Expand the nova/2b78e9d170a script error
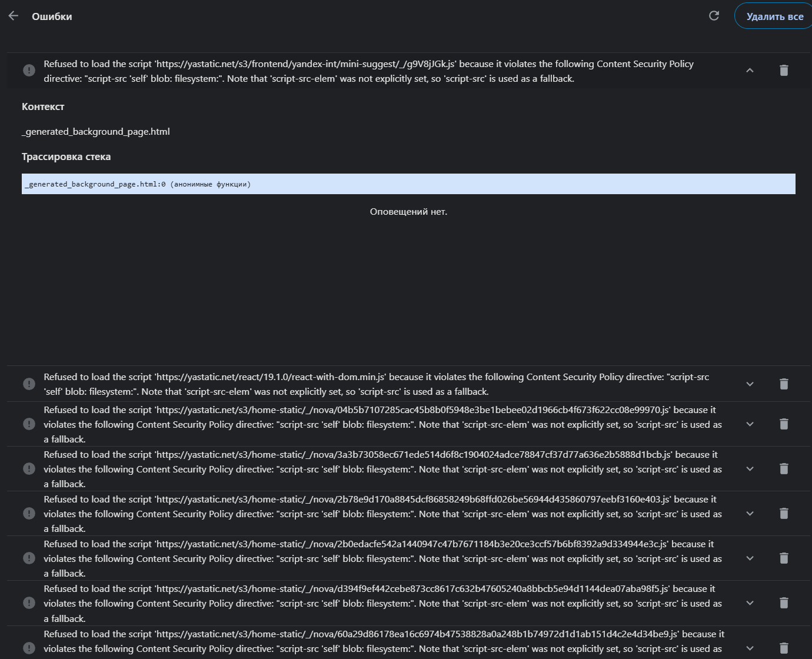Image resolution: width=812 pixels, height=659 pixels. (750, 514)
